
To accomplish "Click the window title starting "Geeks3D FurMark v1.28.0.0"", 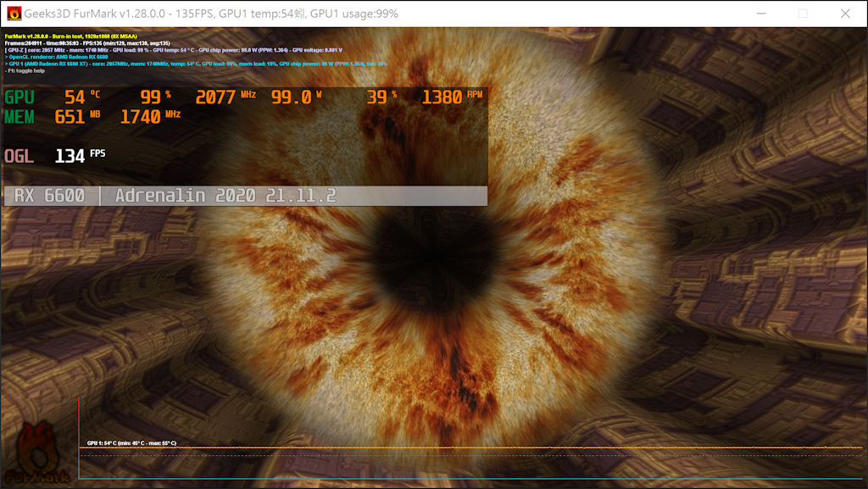I will (x=211, y=14).
